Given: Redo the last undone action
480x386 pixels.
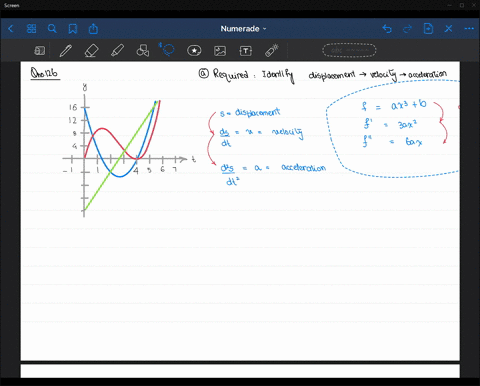Looking at the screenshot, I should tap(407, 29).
